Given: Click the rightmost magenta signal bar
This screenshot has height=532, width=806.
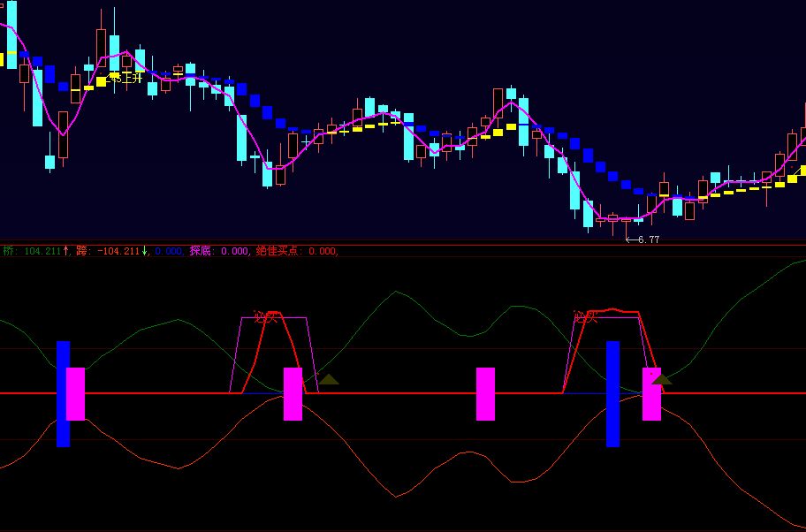Looking at the screenshot, I should point(651,393).
